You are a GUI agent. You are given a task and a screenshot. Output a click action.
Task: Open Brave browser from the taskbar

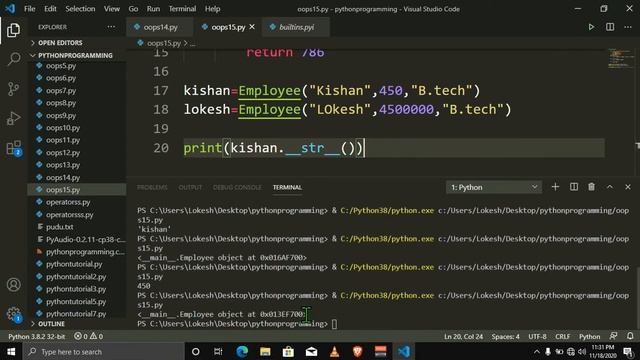point(358,351)
